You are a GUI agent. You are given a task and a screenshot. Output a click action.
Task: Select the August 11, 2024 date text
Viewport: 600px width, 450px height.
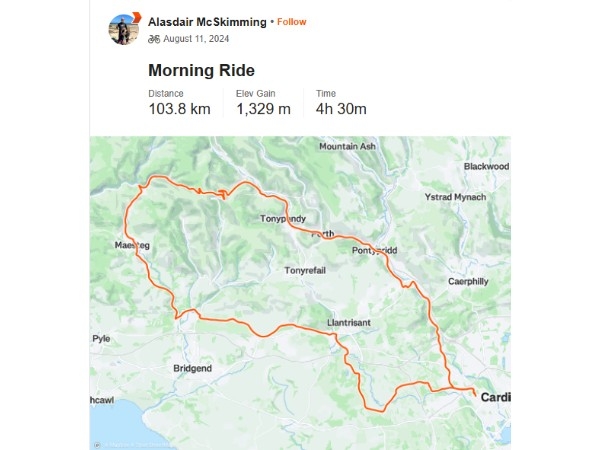tap(196, 39)
